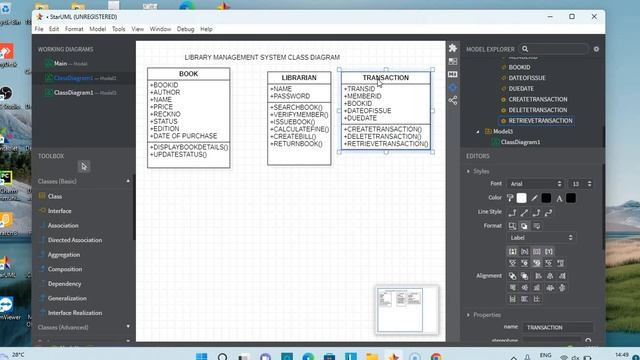The image size is (640, 360).
Task: Open Model Explorer settings gear
Action: point(596,49)
